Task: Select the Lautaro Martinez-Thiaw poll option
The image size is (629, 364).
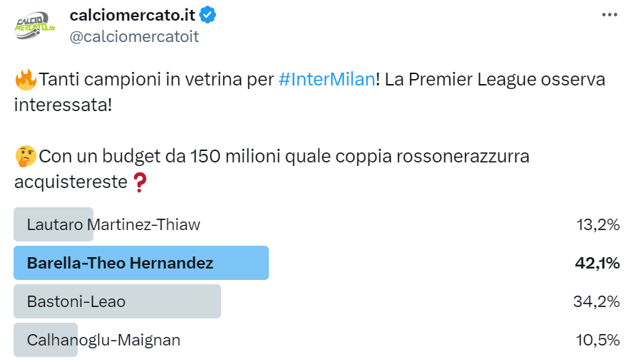Action: click(113, 224)
